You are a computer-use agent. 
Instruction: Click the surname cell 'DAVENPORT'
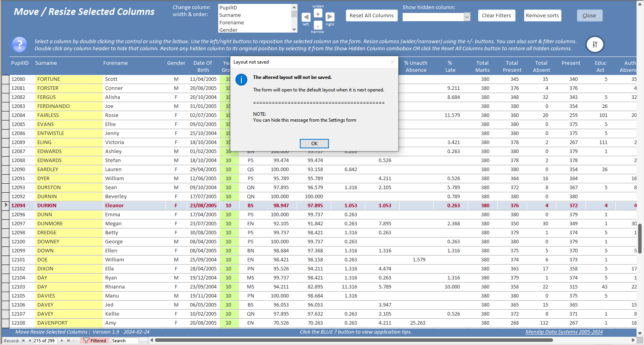tap(69, 323)
